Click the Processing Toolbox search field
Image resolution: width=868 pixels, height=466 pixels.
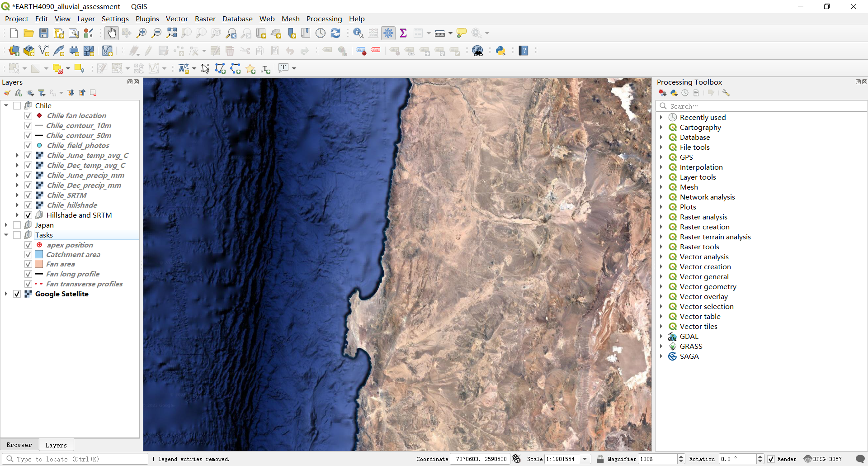coord(761,106)
